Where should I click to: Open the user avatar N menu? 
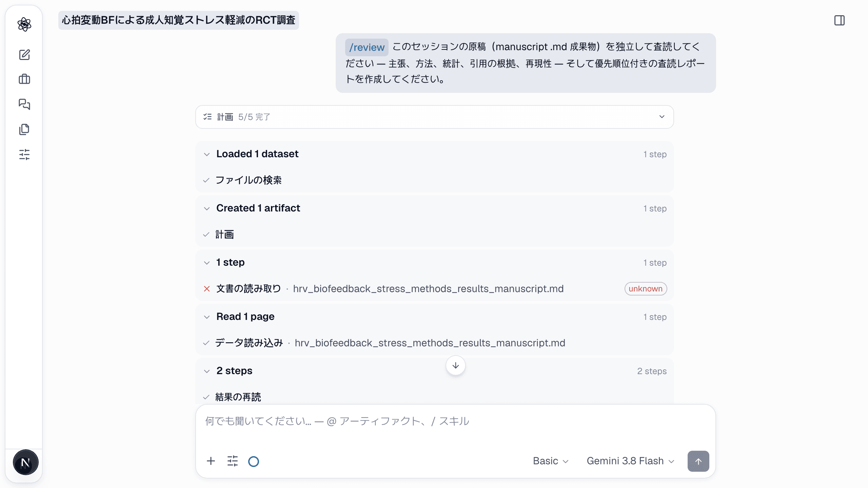[x=25, y=462]
